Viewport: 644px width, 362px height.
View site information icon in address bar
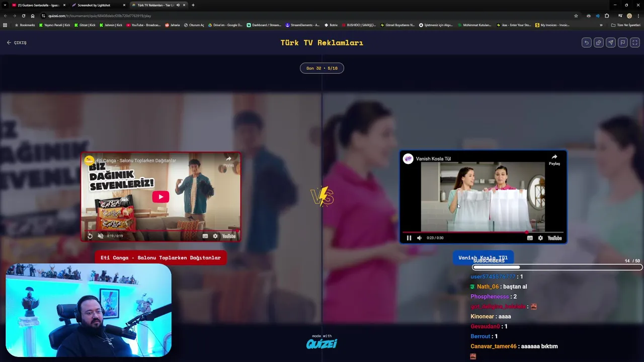[x=44, y=16]
